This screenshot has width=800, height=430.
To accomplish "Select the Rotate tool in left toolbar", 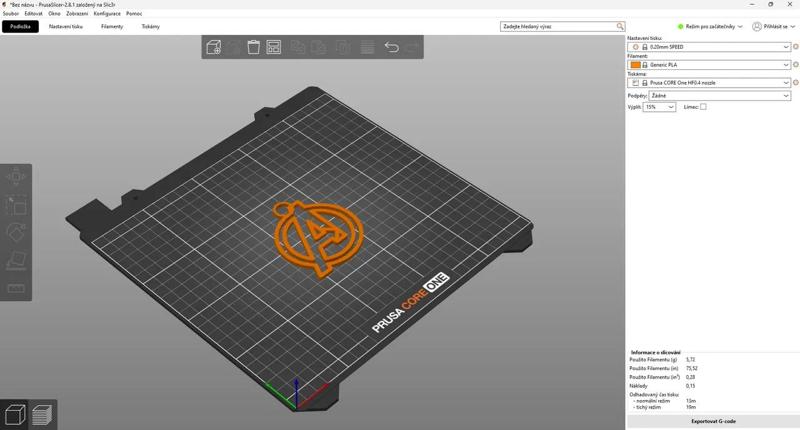I will pyautogui.click(x=16, y=233).
